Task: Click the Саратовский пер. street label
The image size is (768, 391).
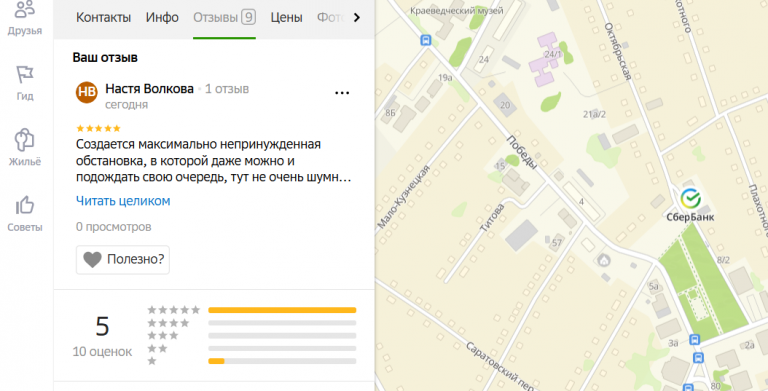Action: tap(499, 366)
